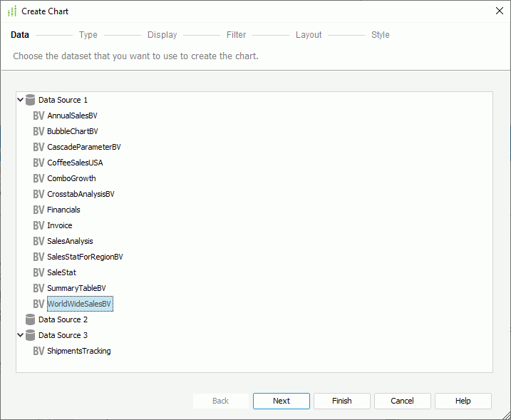Click the disabled Back button
This screenshot has width=511, height=420.
coord(221,401)
